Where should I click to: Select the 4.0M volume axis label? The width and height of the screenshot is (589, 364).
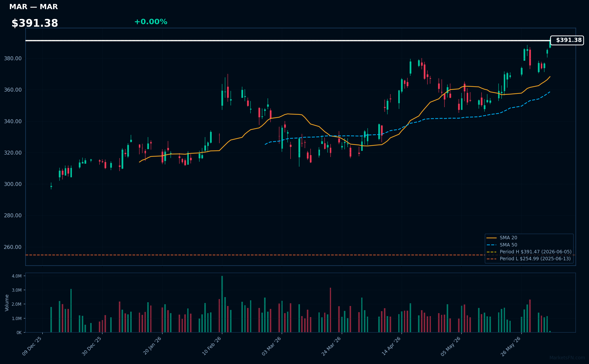pos(17,276)
